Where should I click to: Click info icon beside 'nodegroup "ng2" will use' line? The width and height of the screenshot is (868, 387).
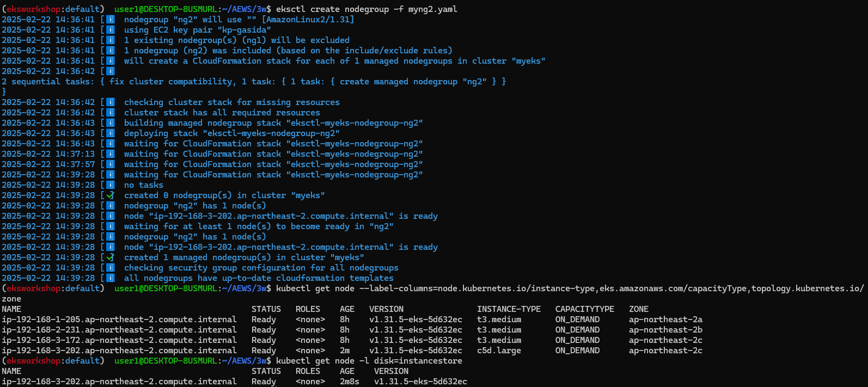111,20
